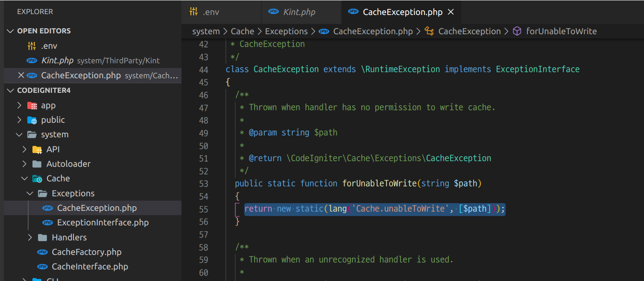Viewport: 644px width, 281px height.
Task: Collapse the system folder
Action: [19, 134]
